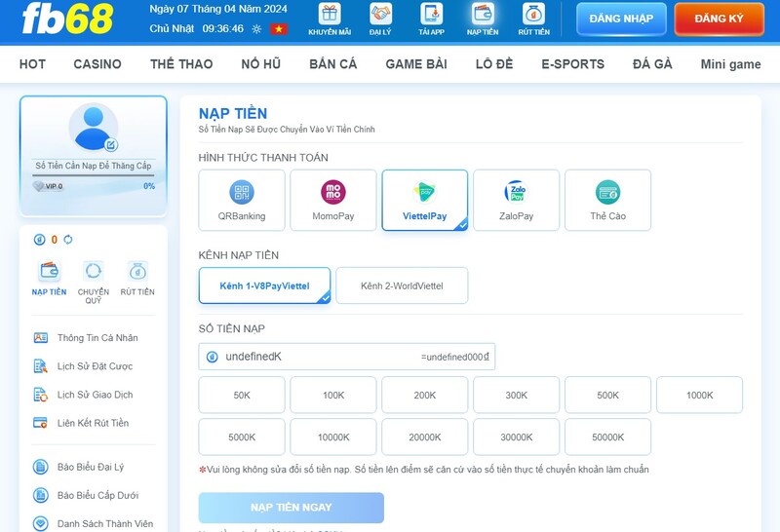Choose ViettelPay payment method
780x532 pixels.
tap(425, 201)
